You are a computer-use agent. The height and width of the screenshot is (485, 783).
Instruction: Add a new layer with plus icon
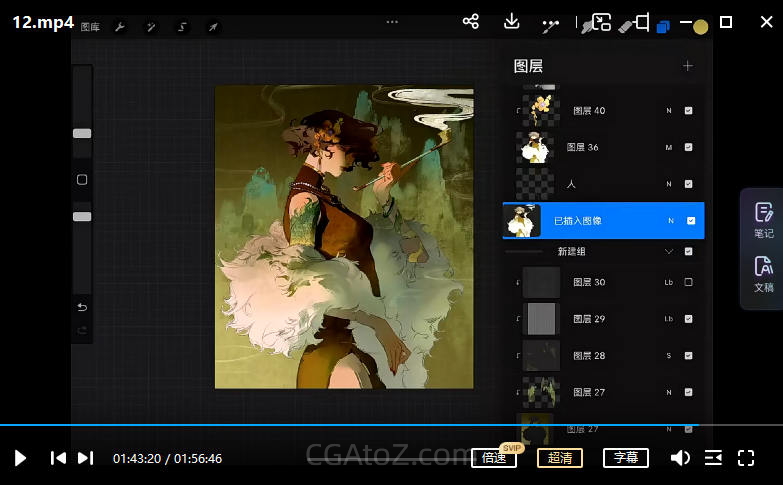click(x=687, y=66)
